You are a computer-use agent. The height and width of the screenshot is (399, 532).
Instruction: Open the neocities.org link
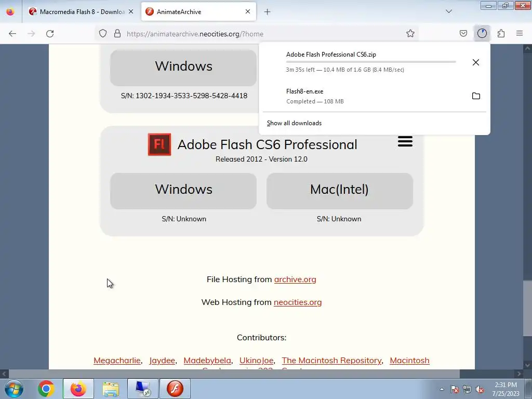coord(298,302)
